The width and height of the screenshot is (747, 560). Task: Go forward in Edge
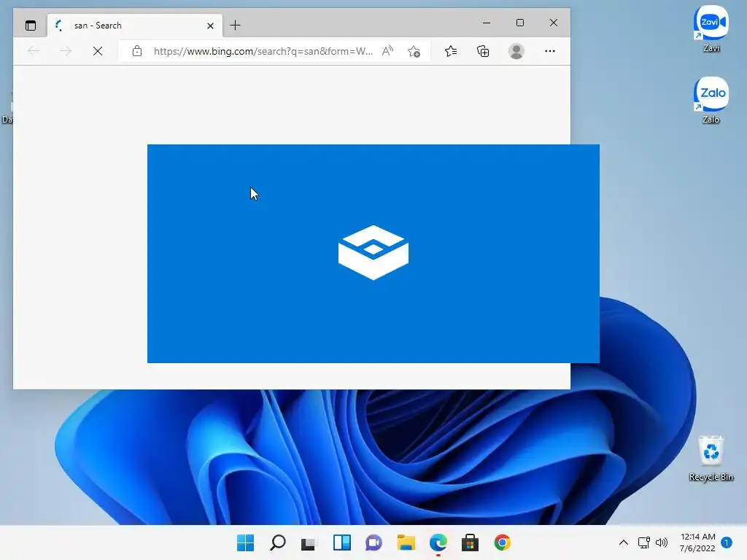click(66, 51)
